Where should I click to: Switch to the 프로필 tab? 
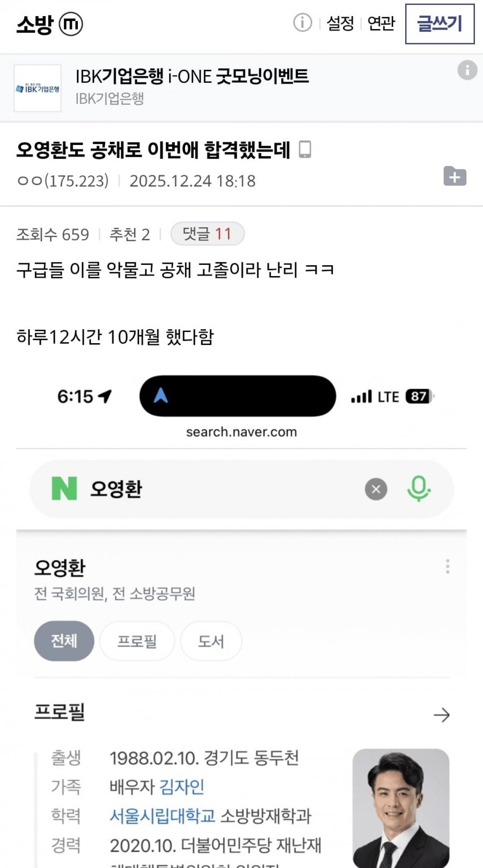click(x=137, y=641)
